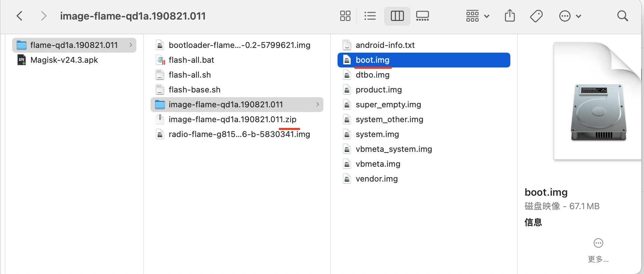This screenshot has height=274, width=644.
Task: Click the vbmeta_system.img file icon
Action: tap(347, 149)
